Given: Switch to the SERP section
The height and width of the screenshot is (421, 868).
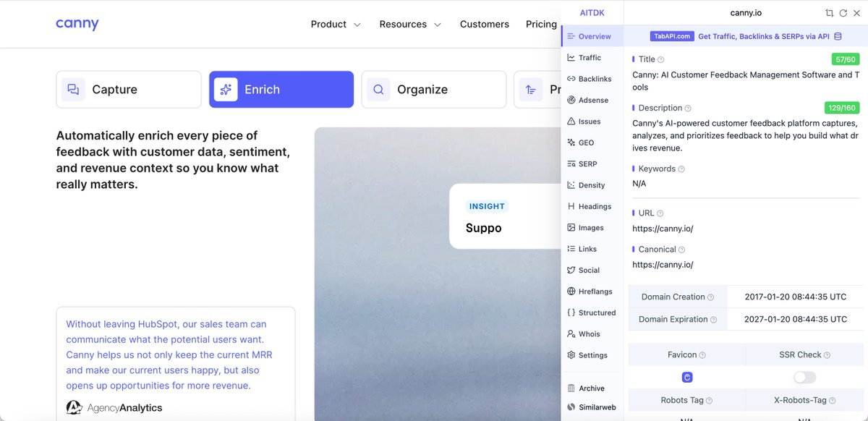Looking at the screenshot, I should click(x=592, y=164).
